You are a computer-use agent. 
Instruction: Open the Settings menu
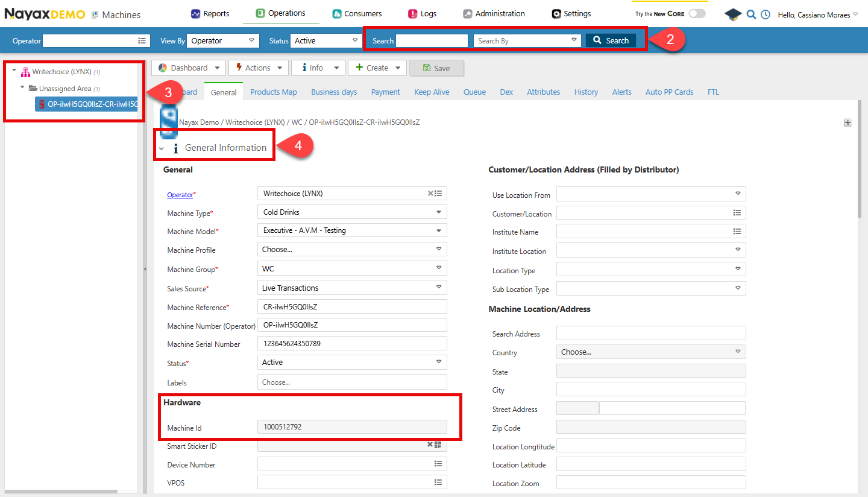[x=571, y=13]
